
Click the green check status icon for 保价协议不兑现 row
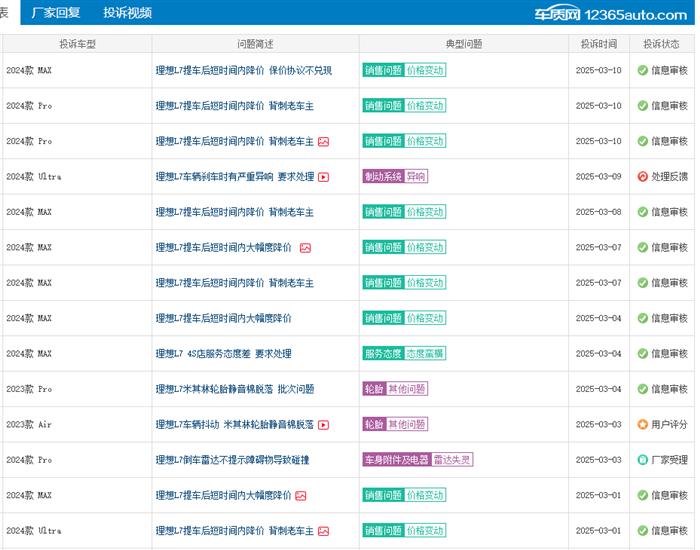coord(642,71)
